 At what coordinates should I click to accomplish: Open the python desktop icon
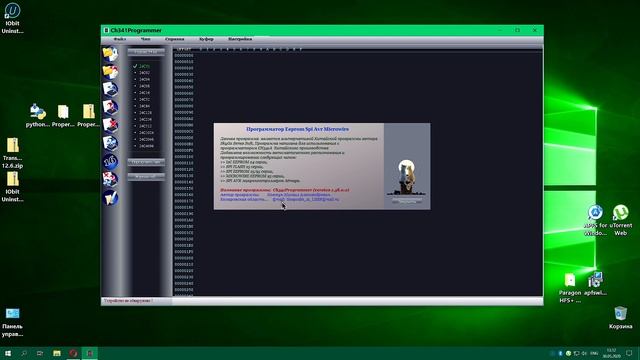(38, 116)
